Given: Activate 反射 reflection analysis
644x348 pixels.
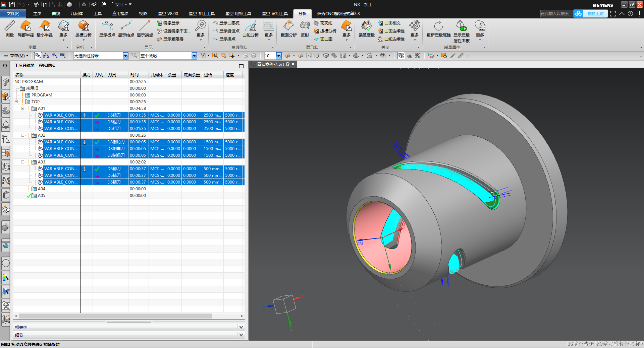Looking at the screenshot, I should [x=305, y=29].
